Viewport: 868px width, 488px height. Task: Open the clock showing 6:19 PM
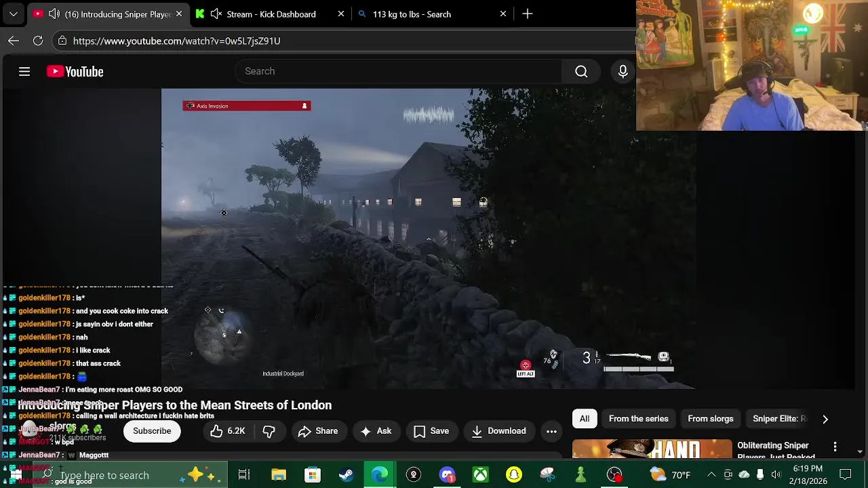tap(808, 475)
